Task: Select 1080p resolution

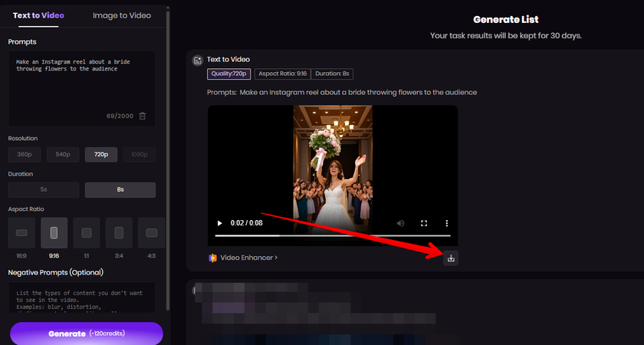Action: [140, 154]
